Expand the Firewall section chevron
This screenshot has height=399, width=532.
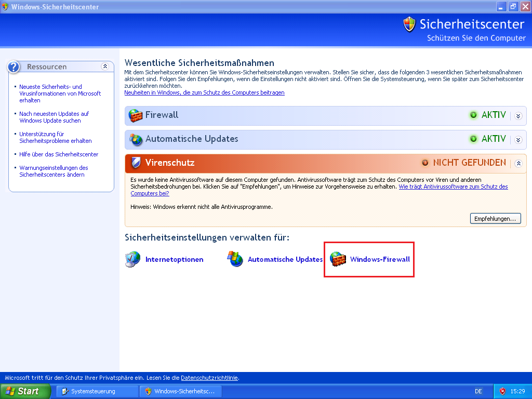518,116
